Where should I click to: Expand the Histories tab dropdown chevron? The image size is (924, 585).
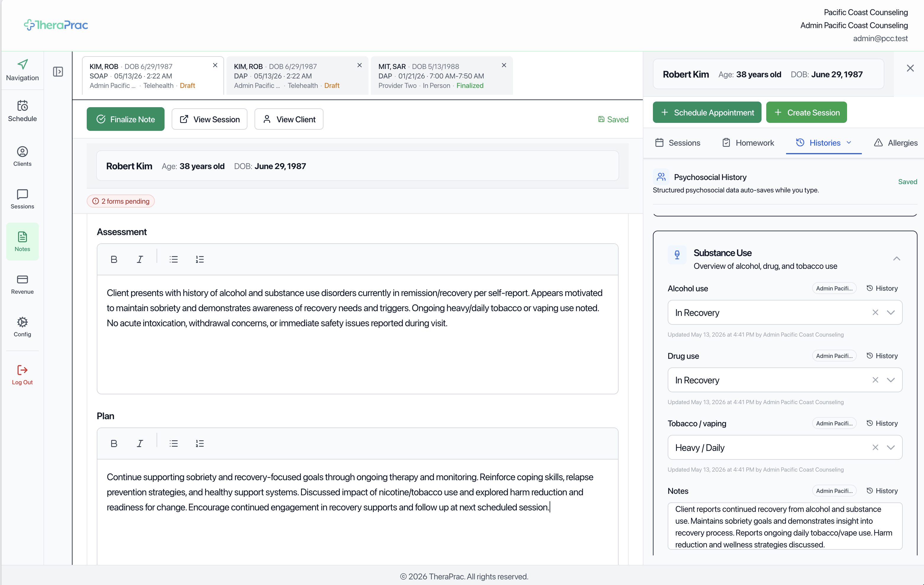849,143
